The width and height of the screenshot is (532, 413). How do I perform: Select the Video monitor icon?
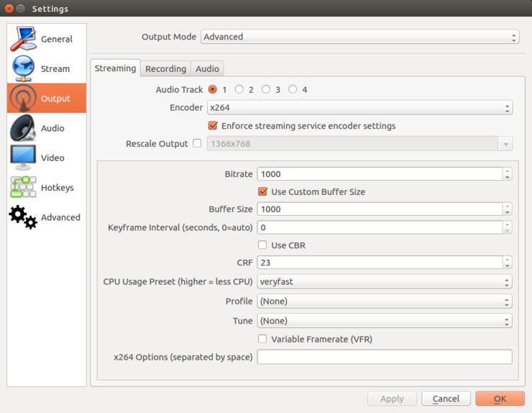[x=23, y=158]
